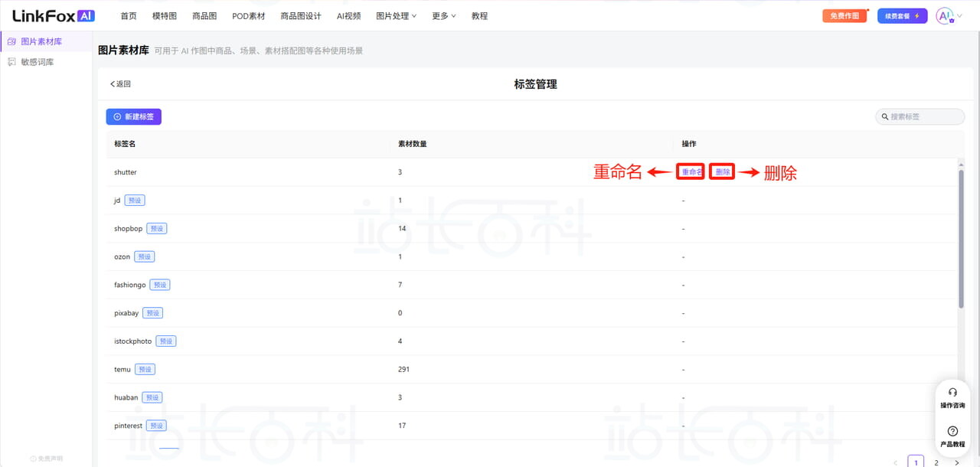Click the 操作 column header

(x=689, y=144)
